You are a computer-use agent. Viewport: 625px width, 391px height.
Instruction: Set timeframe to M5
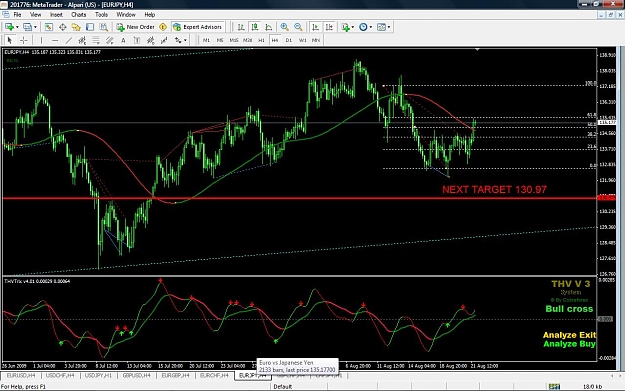point(220,40)
